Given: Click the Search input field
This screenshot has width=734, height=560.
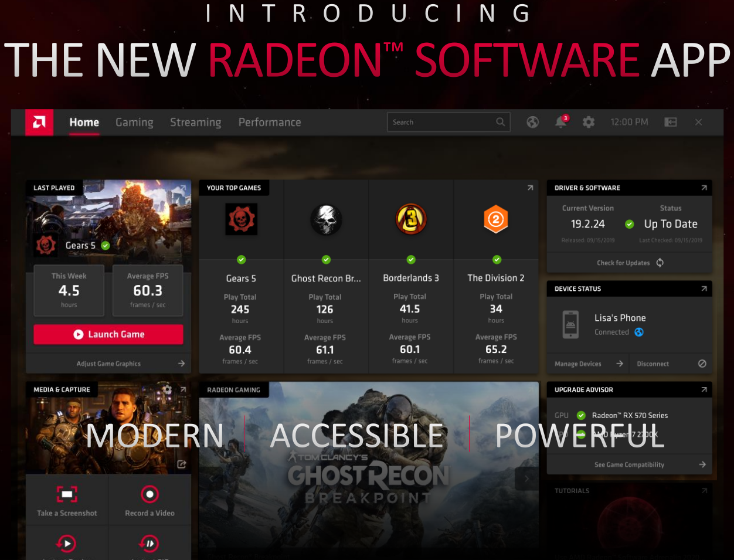Looking at the screenshot, I should pos(443,122).
